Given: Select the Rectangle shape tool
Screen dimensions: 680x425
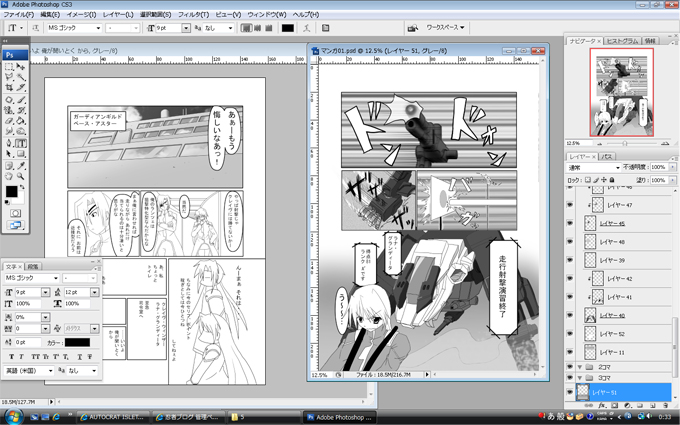Looking at the screenshot, I should (x=20, y=154).
